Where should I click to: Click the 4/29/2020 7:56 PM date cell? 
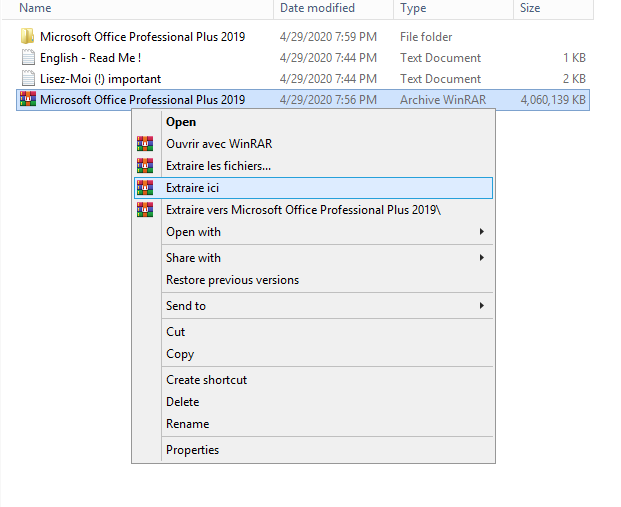click(x=328, y=99)
